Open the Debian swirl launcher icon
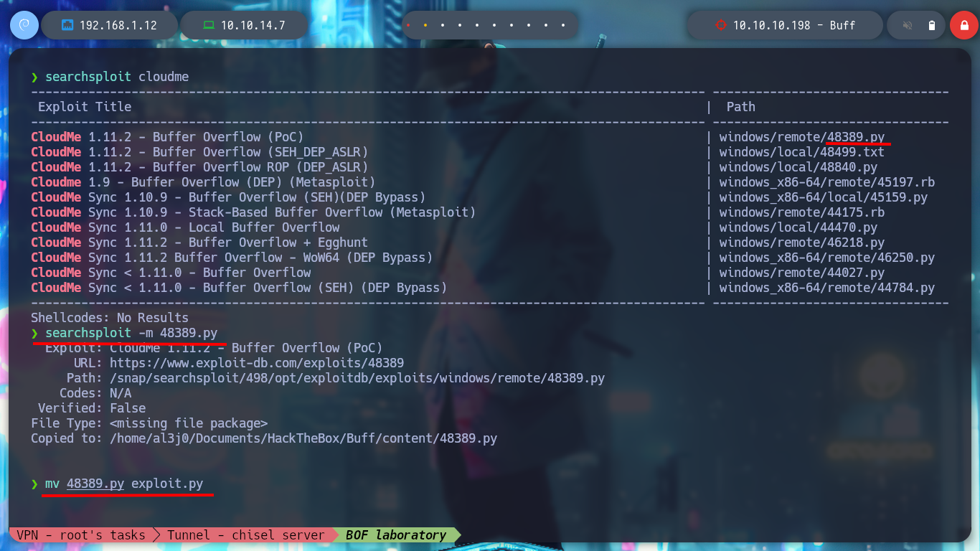This screenshot has height=551, width=980. click(24, 25)
